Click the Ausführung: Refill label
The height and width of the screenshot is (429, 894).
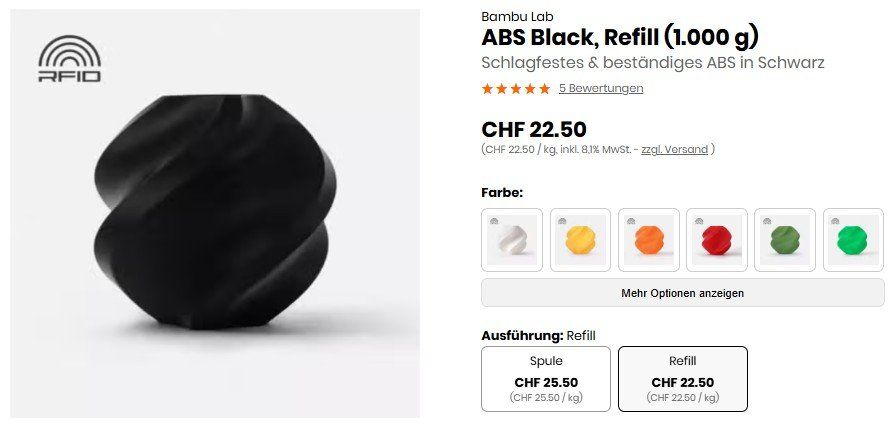coord(538,335)
